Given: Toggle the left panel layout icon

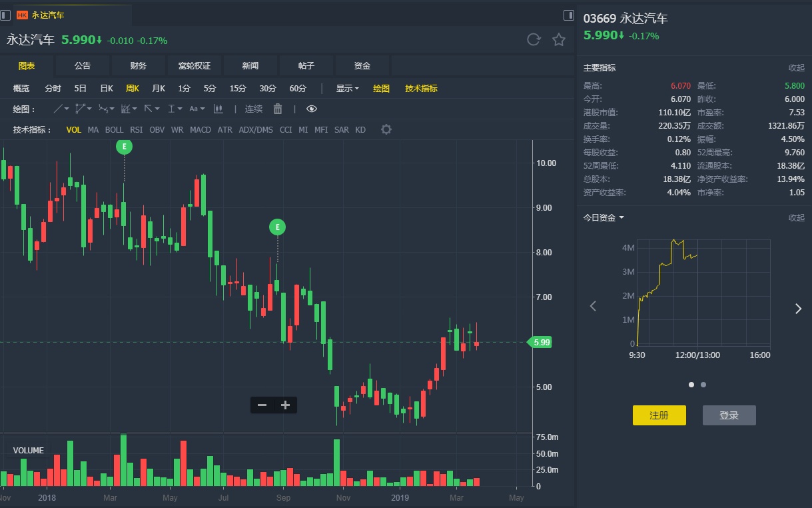Looking at the screenshot, I should (x=5, y=15).
